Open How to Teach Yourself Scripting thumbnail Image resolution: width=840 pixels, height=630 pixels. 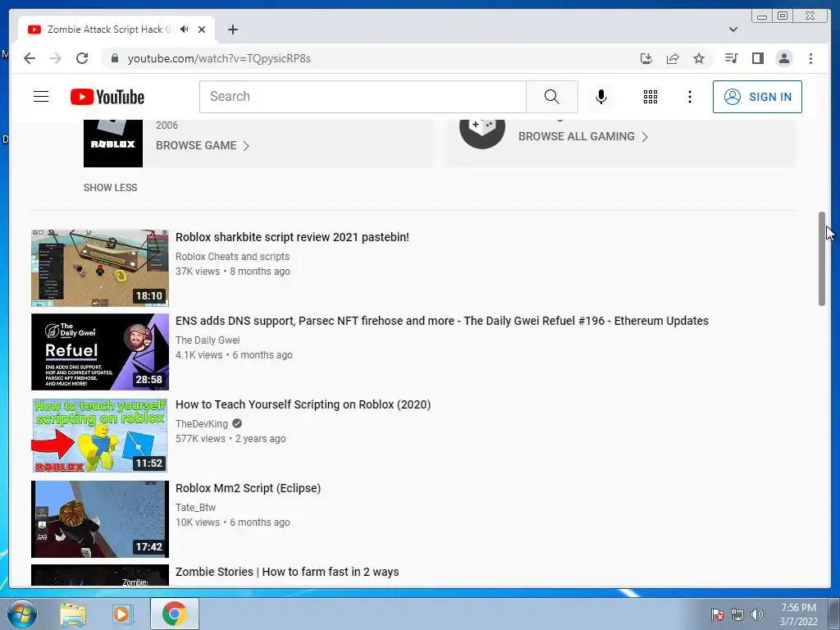pos(99,436)
